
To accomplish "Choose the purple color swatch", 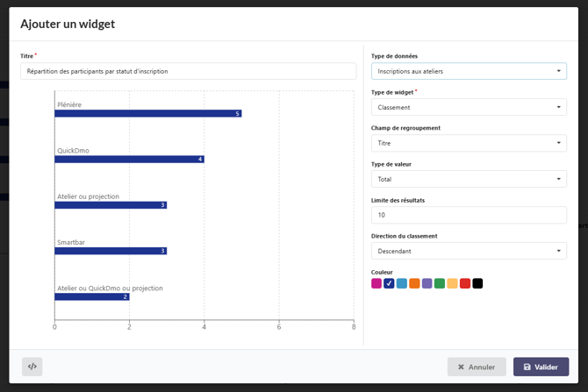I will click(427, 283).
